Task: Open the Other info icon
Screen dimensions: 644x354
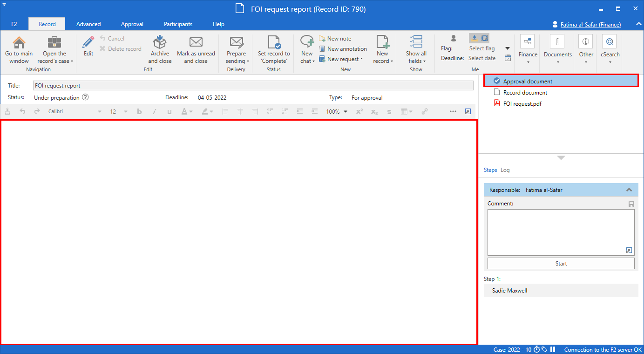Action: pyautogui.click(x=586, y=41)
